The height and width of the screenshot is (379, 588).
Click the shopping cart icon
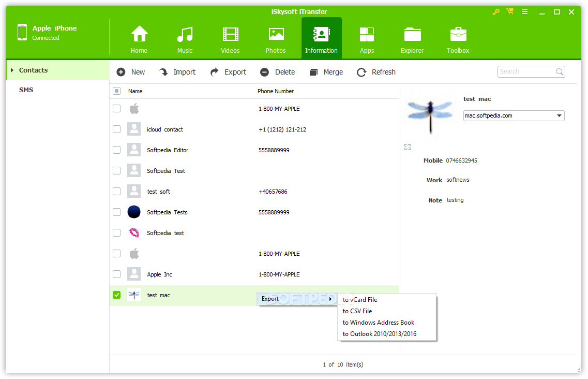coord(510,11)
